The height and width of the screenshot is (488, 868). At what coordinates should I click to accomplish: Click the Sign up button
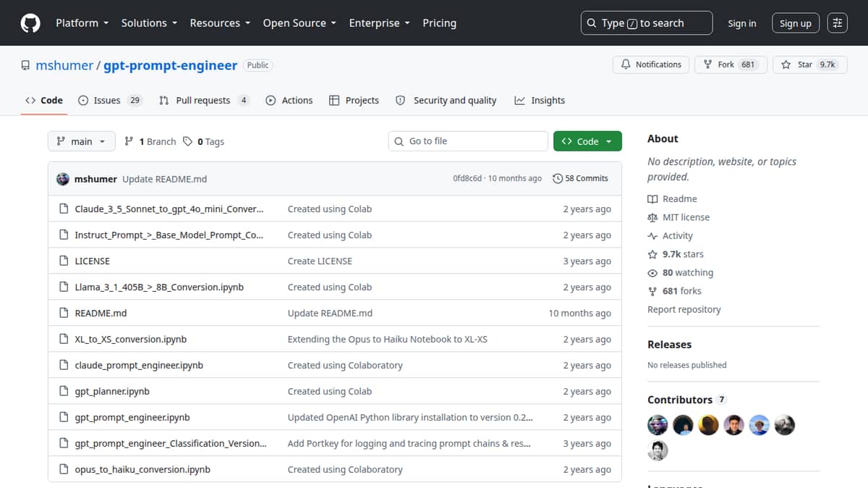click(x=796, y=23)
